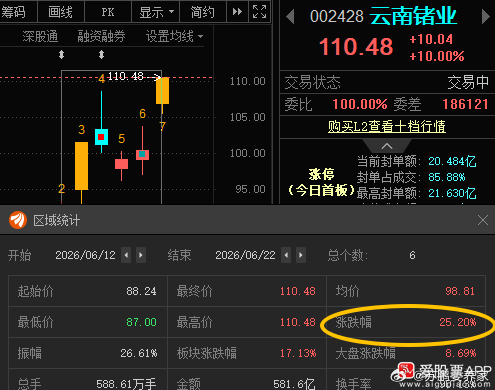Click the +10.00% change value
495x390 pixels.
point(437,56)
